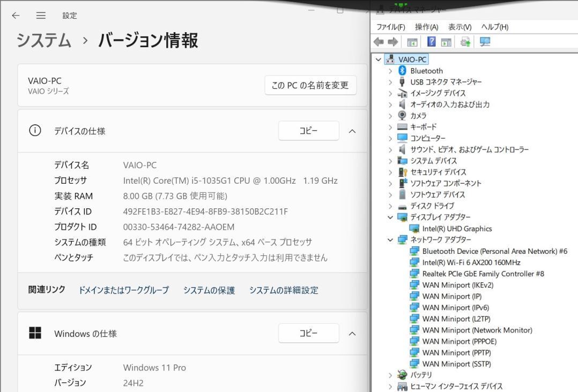578x392 pixels.
Task: Copy device specs with デバイスの仕様 コピー button
Action: coord(308,131)
